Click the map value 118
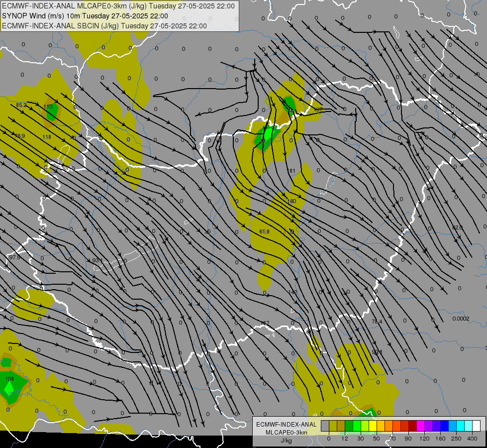Viewport: 487px width, 448px height. point(47,137)
